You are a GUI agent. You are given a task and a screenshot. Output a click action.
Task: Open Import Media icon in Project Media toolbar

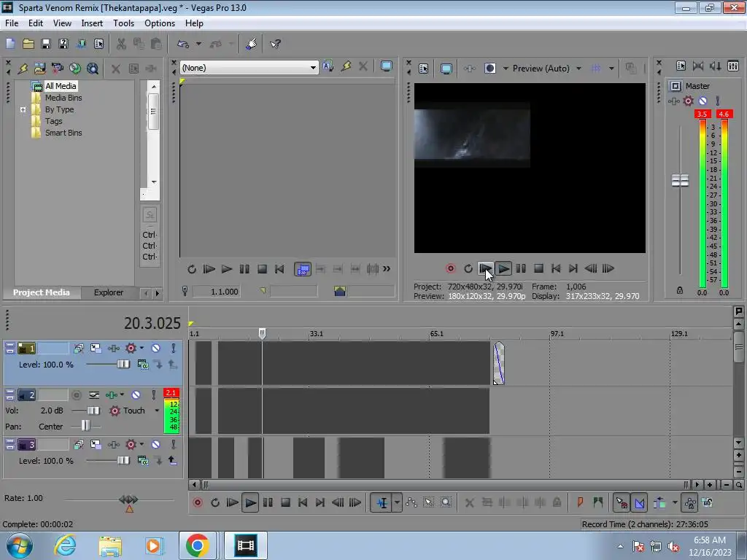pyautogui.click(x=39, y=68)
